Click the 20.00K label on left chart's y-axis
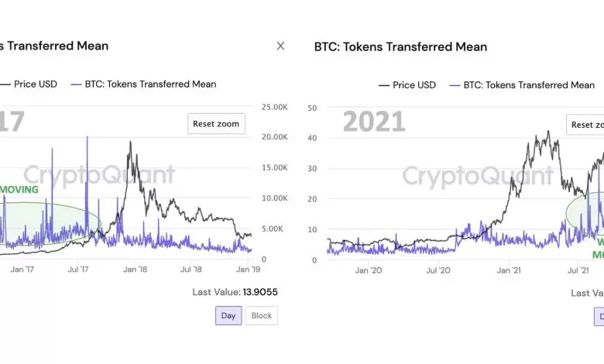Screen dimensions: 604x364 coord(276,137)
